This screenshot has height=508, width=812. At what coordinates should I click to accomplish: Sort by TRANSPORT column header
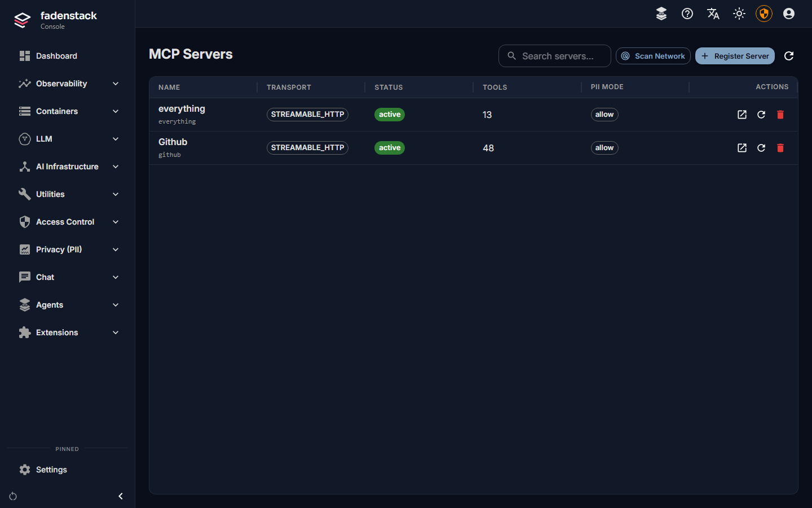point(289,87)
